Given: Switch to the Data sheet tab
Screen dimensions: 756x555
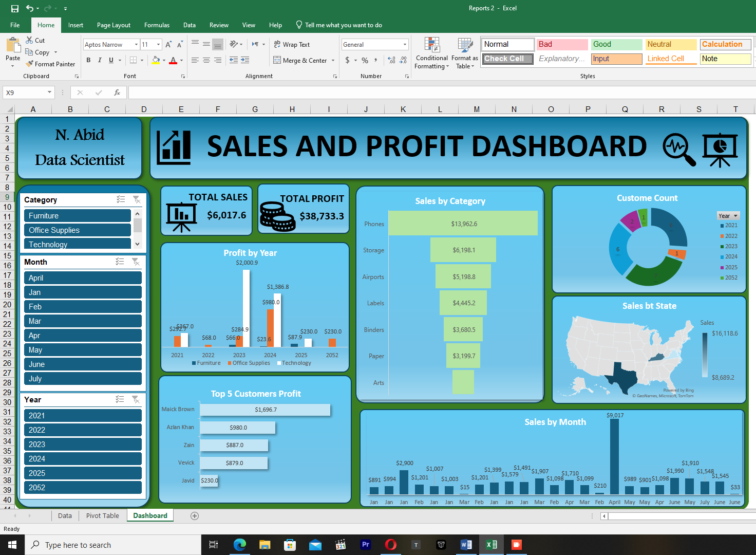Looking at the screenshot, I should pos(65,516).
